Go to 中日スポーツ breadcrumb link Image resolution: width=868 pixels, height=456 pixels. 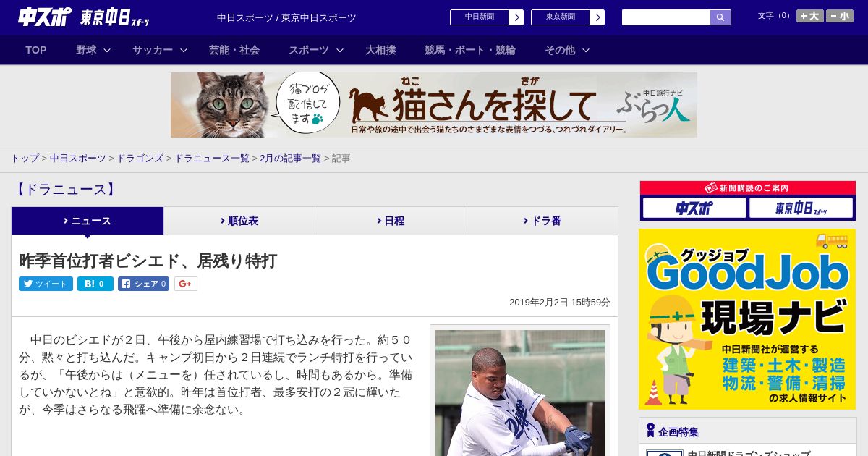78,158
